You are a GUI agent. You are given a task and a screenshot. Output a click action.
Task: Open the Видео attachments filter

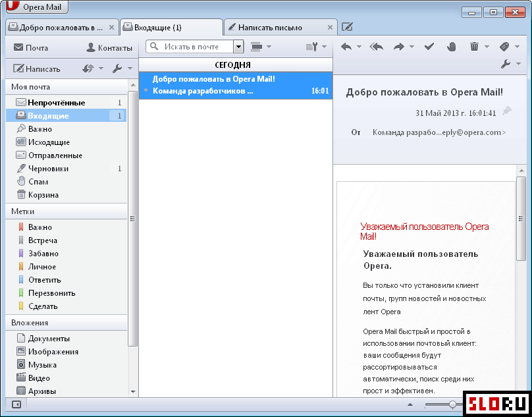coord(66,378)
